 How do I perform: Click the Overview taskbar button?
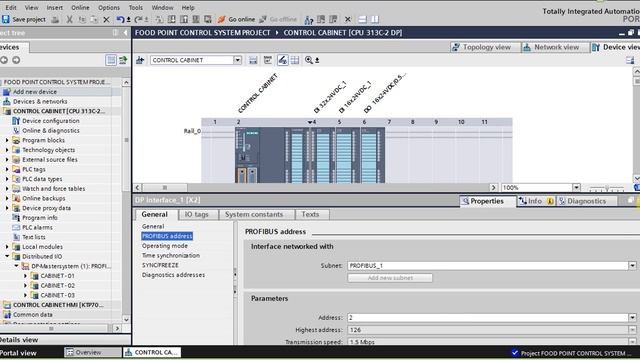(x=93, y=352)
